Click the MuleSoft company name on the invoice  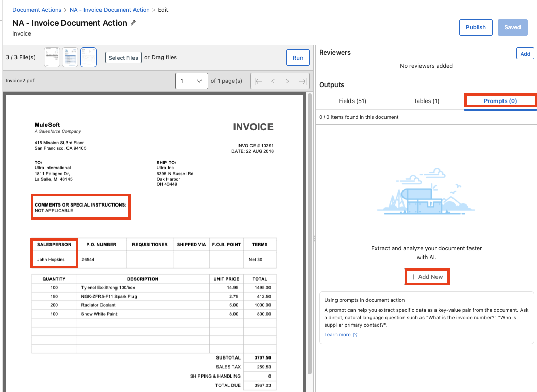[47, 125]
